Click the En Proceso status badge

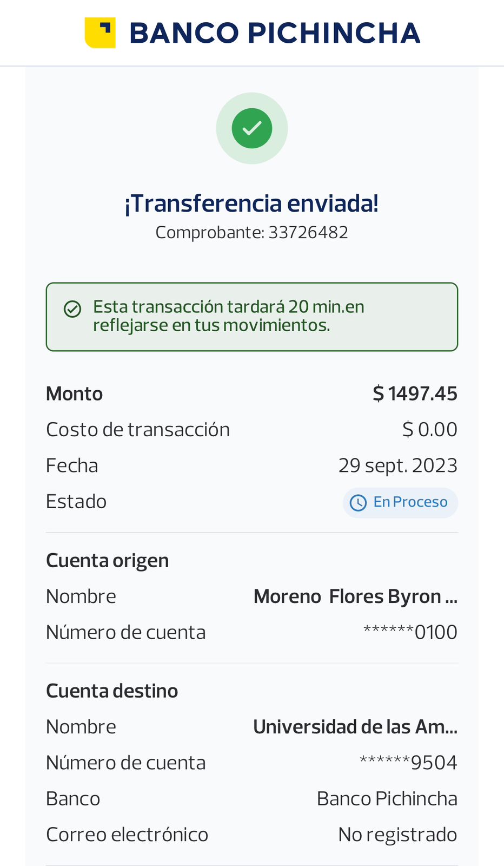click(400, 503)
